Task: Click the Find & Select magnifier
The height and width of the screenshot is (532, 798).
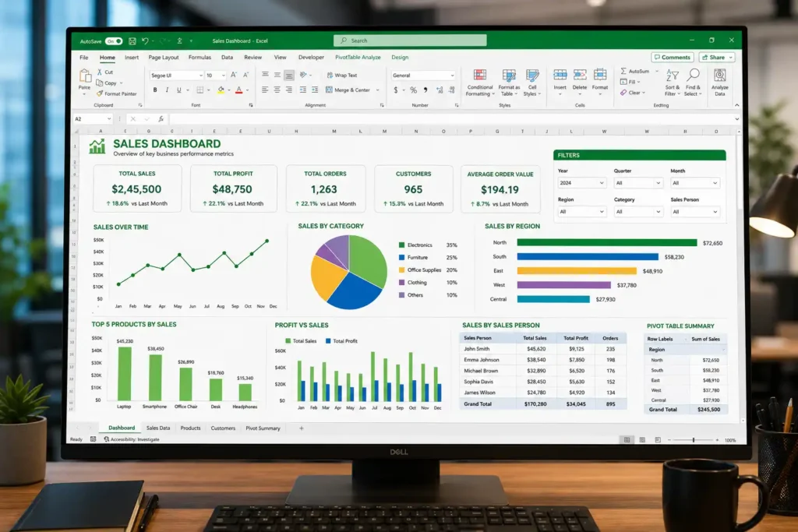Action: point(693,76)
